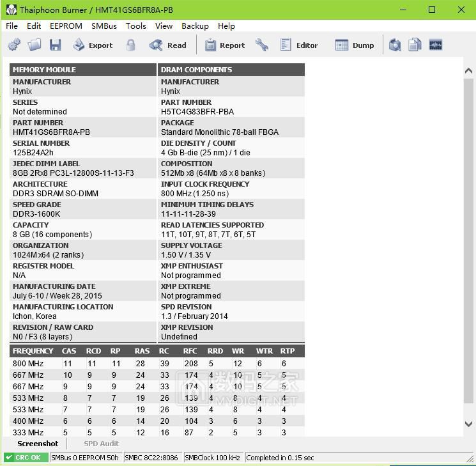
Task: Click the 1024M x64 (2 ranks) organization value
Action: (x=49, y=254)
